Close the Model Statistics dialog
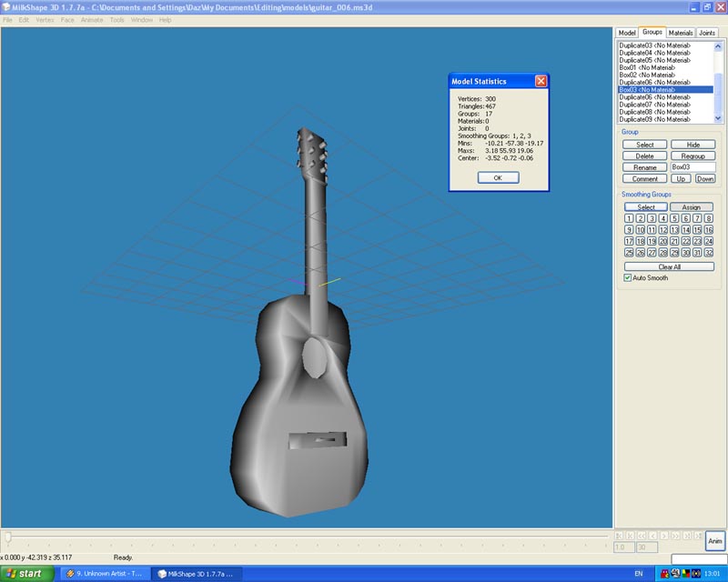Viewport: 728px width, 582px height. point(541,81)
